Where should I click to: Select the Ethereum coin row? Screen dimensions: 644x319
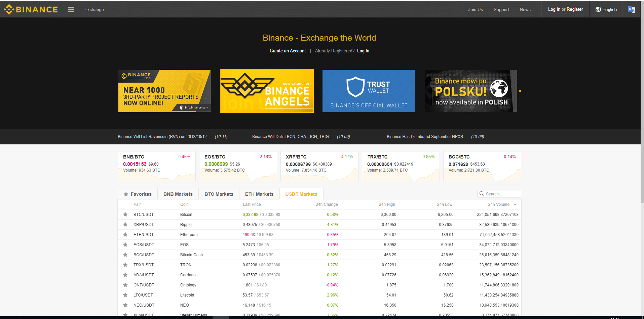319,235
